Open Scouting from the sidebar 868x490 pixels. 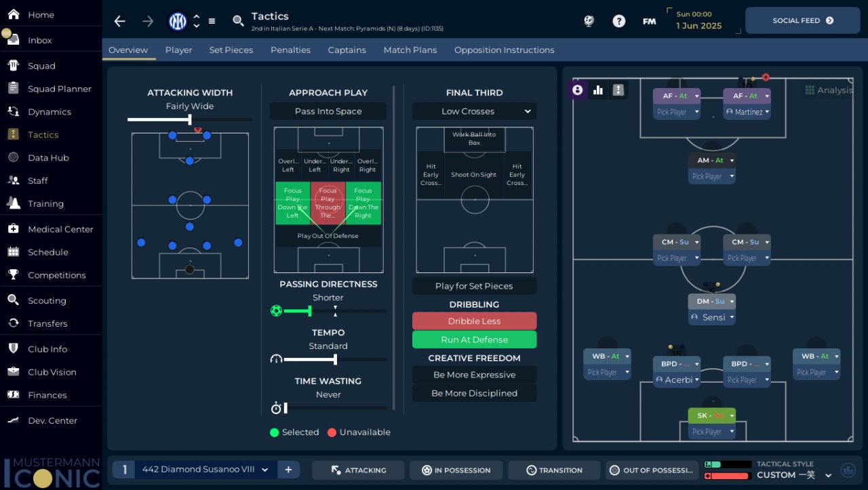tap(47, 301)
